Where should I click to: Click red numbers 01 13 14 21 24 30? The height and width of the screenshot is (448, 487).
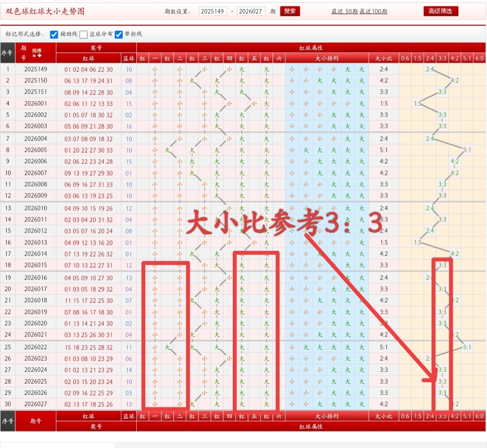[88, 324]
